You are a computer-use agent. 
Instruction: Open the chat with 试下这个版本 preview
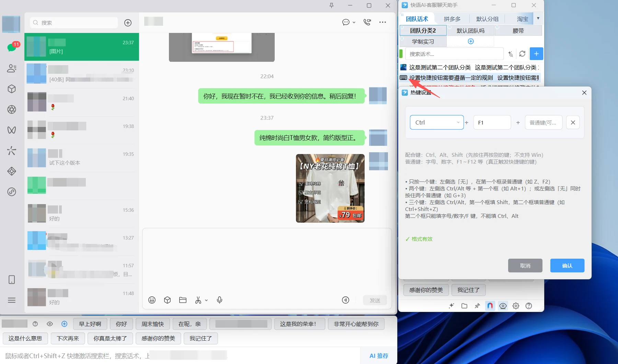[x=82, y=158]
